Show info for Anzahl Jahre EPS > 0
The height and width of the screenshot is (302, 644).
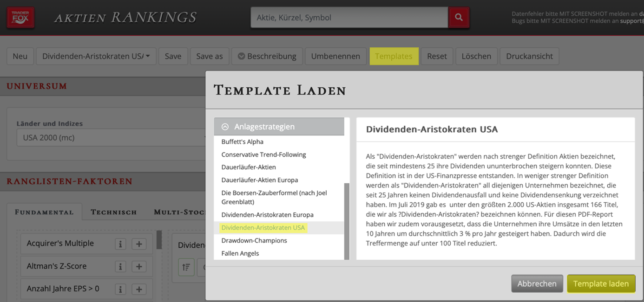[x=120, y=289]
